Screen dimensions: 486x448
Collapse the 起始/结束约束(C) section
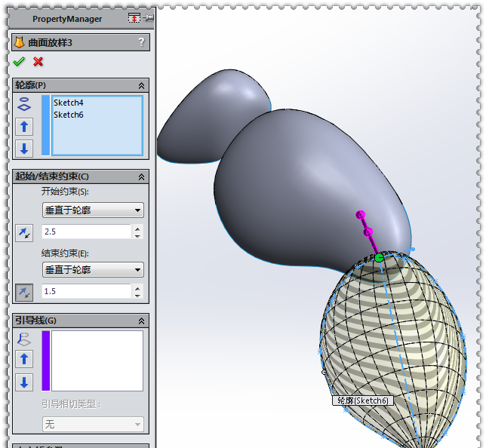[141, 176]
